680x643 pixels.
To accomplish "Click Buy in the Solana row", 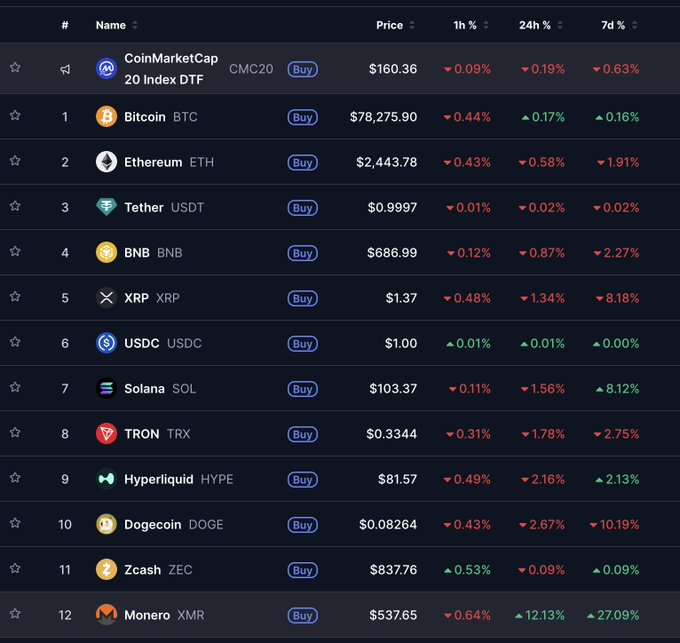I will pos(303,389).
